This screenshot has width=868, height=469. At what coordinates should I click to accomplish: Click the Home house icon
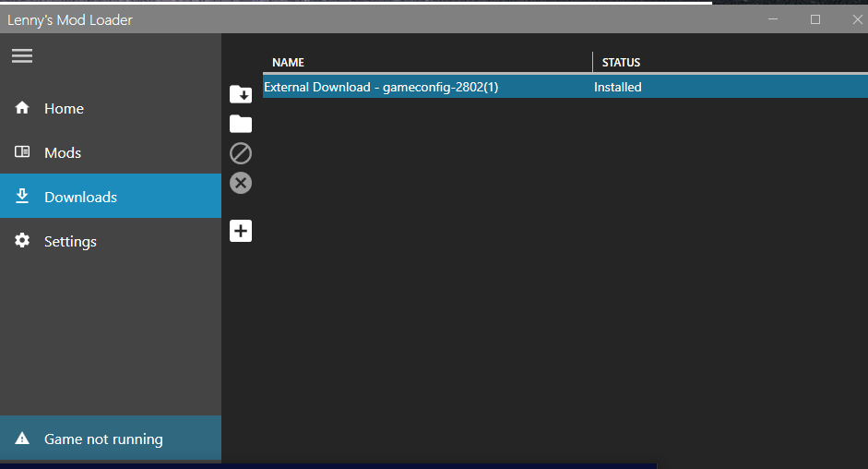[x=22, y=107]
